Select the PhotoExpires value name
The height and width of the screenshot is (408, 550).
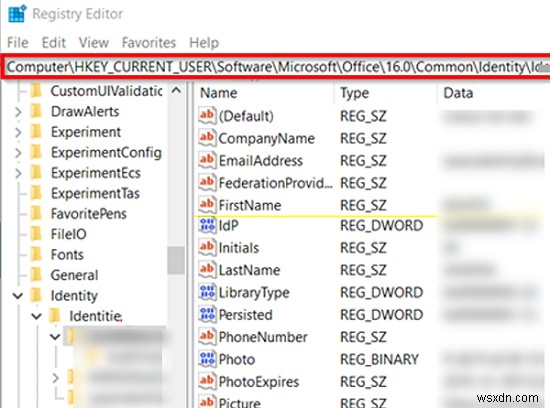[x=259, y=382]
